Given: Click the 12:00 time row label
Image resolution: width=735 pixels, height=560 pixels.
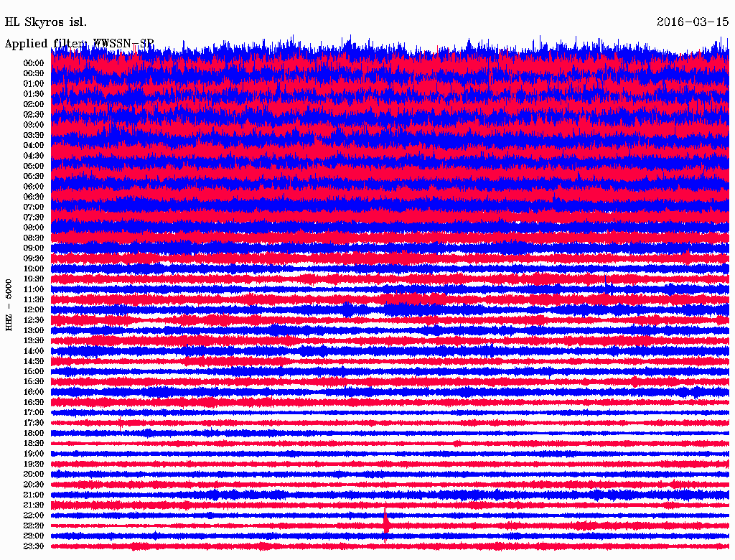Looking at the screenshot, I should coord(34,309).
